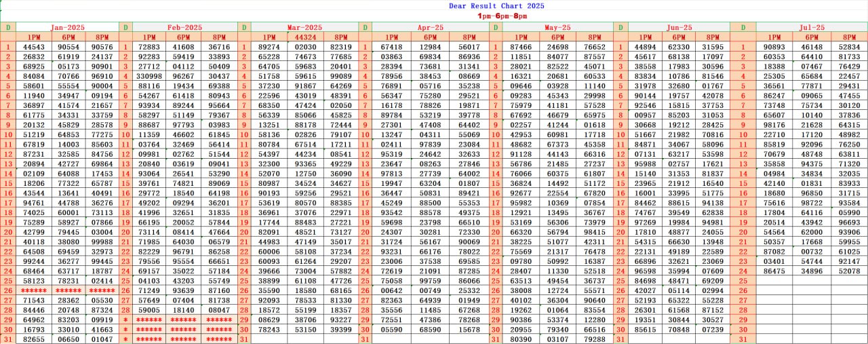The width and height of the screenshot is (868, 344).
Task: Select cell 44894 in June 1PM
Action: [645, 47]
